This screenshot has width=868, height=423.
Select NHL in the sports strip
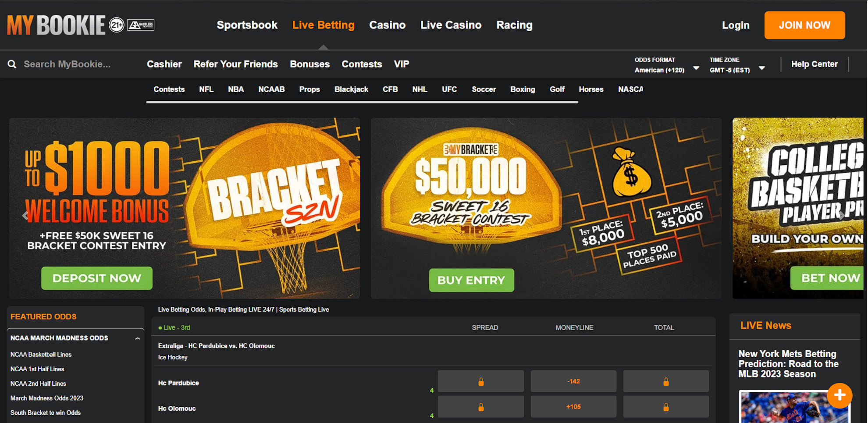(420, 89)
